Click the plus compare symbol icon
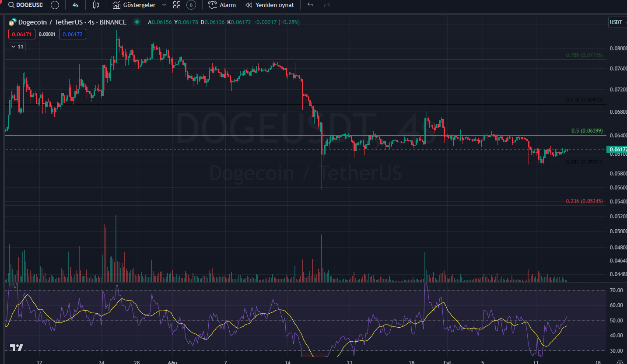 click(x=55, y=5)
